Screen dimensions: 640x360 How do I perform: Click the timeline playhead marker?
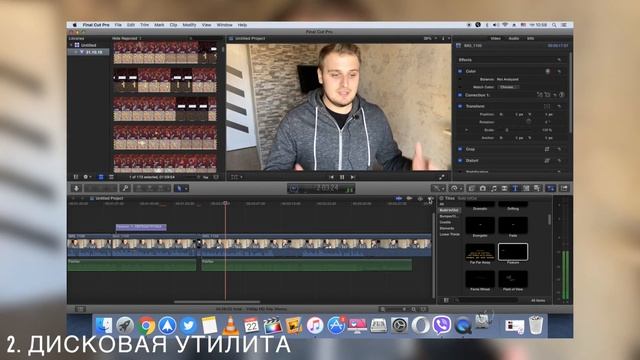click(225, 203)
